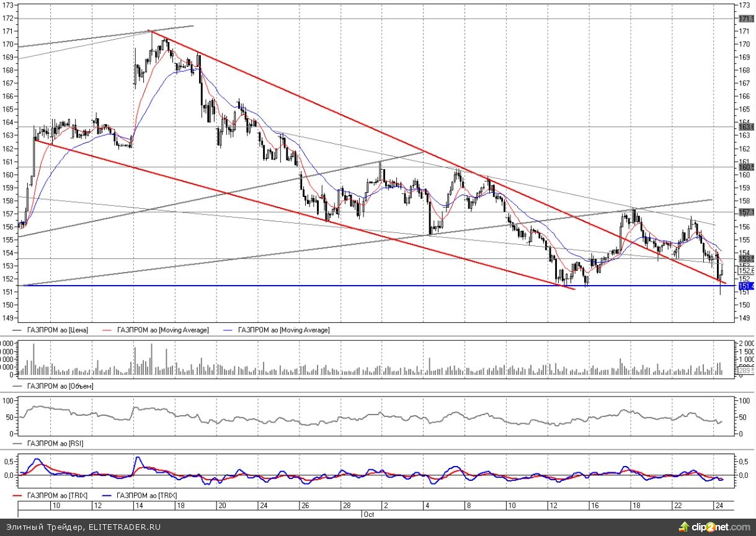Click the ГАЗПРОМ ао [Объем] volume label
This screenshot has height=536, width=756.
60,385
